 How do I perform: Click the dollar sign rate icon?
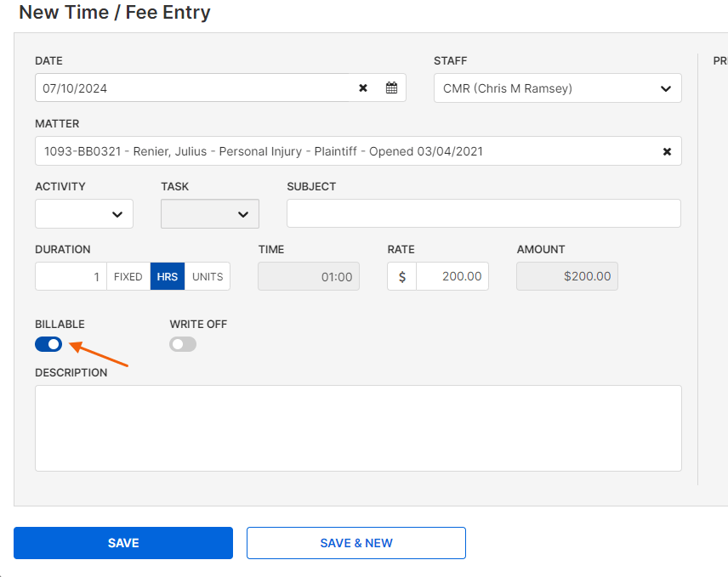(402, 276)
